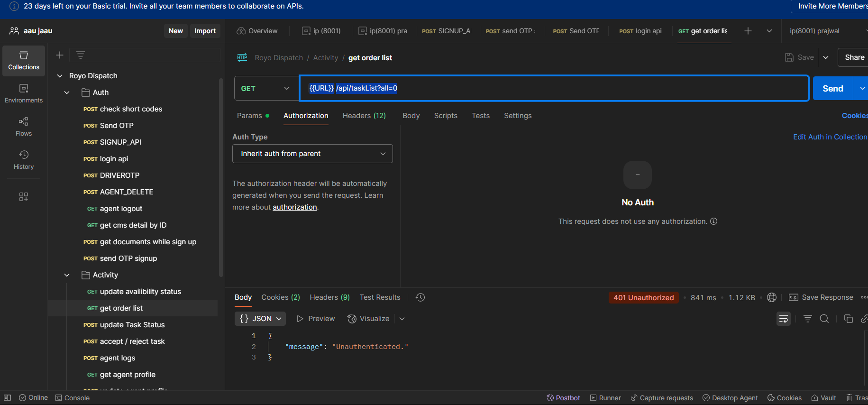868x405 pixels.
Task: Open the Collections sidebar panel
Action: tap(24, 60)
